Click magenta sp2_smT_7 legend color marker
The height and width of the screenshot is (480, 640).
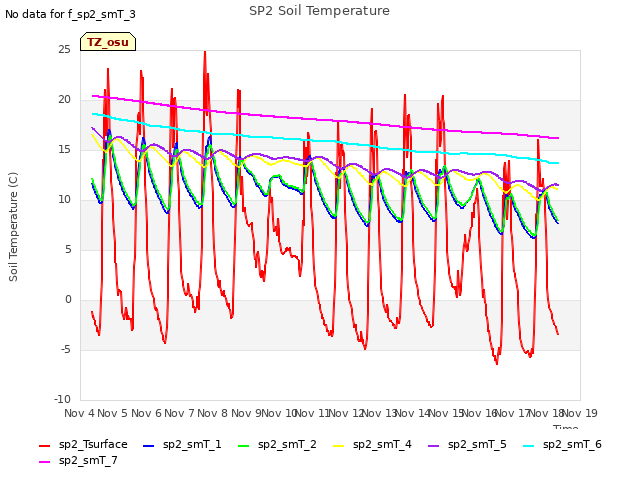coord(44,462)
